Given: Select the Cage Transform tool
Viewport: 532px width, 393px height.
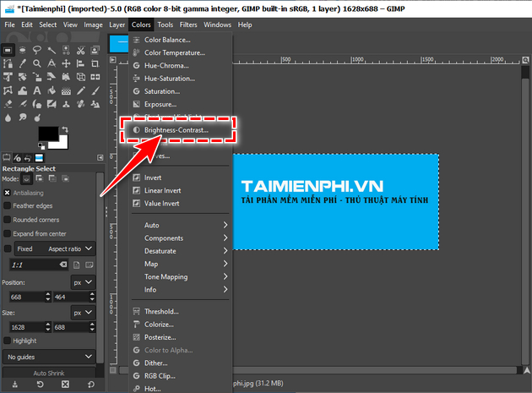Looking at the screenshot, I should coord(8,90).
